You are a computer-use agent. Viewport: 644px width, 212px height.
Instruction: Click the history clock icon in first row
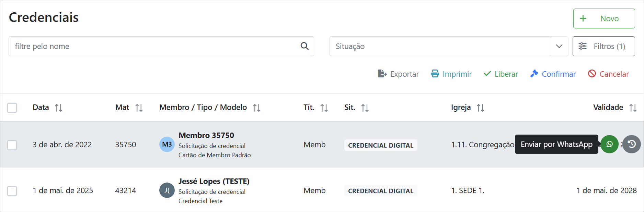632,144
